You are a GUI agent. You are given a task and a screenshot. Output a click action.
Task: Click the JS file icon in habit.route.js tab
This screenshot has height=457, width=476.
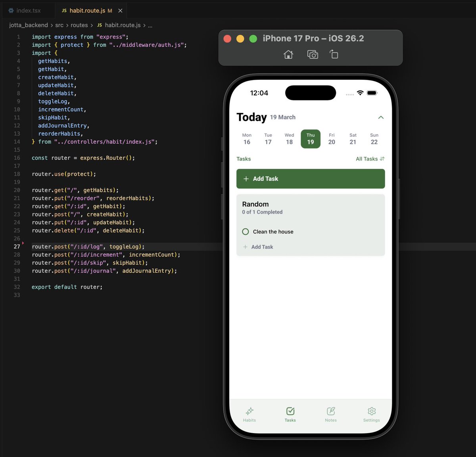[64, 11]
